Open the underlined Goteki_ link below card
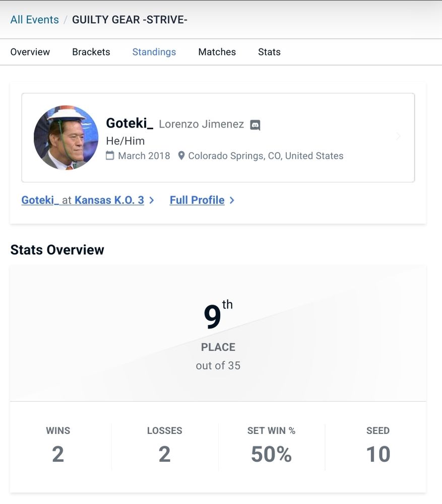 pos(40,200)
